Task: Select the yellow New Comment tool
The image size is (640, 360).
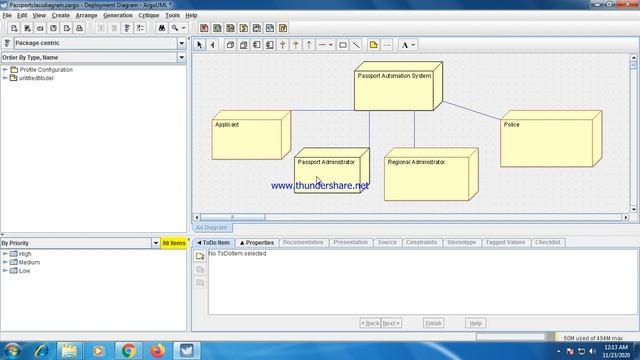Action: tap(373, 45)
